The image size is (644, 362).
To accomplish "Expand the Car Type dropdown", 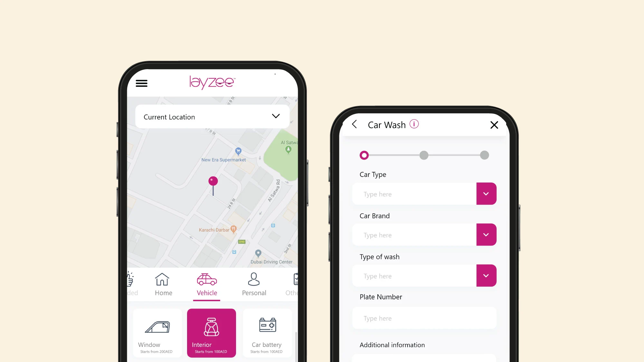I will click(486, 194).
